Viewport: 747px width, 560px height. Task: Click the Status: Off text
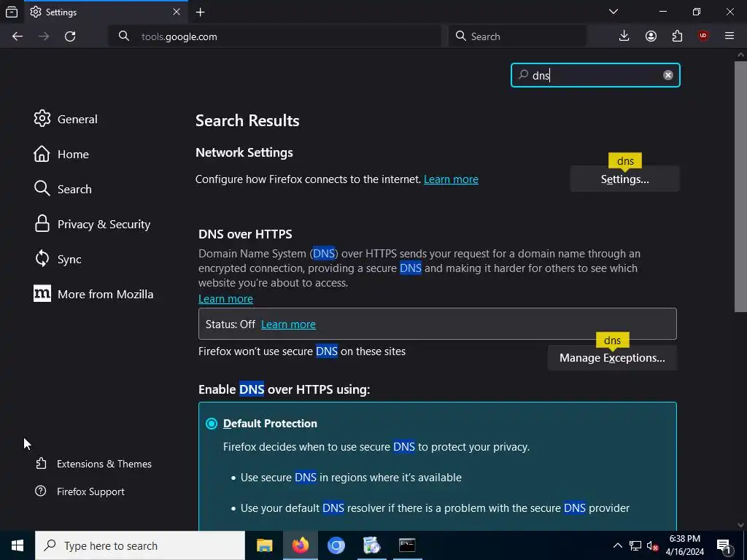click(230, 324)
